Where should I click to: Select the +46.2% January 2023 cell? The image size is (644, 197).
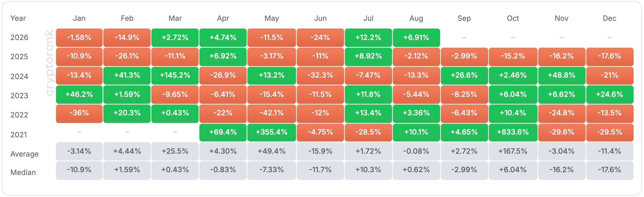coord(79,94)
